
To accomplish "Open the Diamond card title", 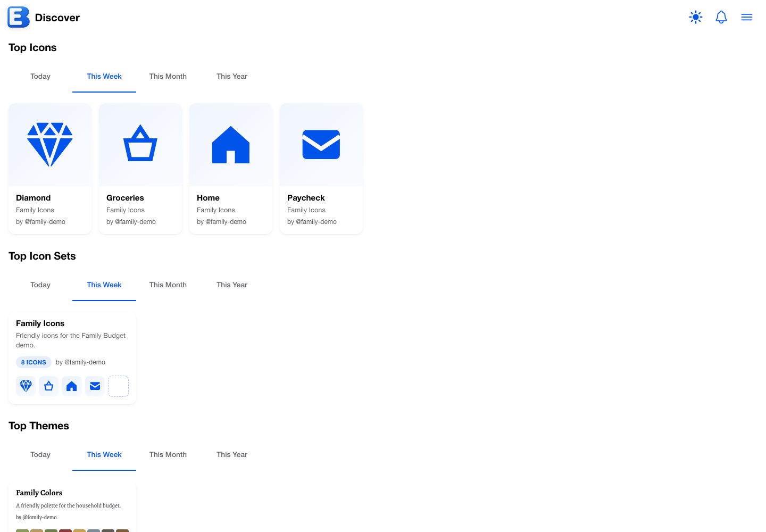I will pos(34,198).
